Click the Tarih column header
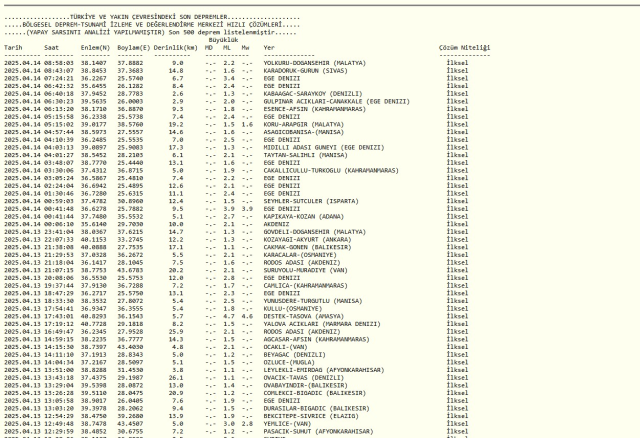The image size is (640, 438). click(x=14, y=47)
